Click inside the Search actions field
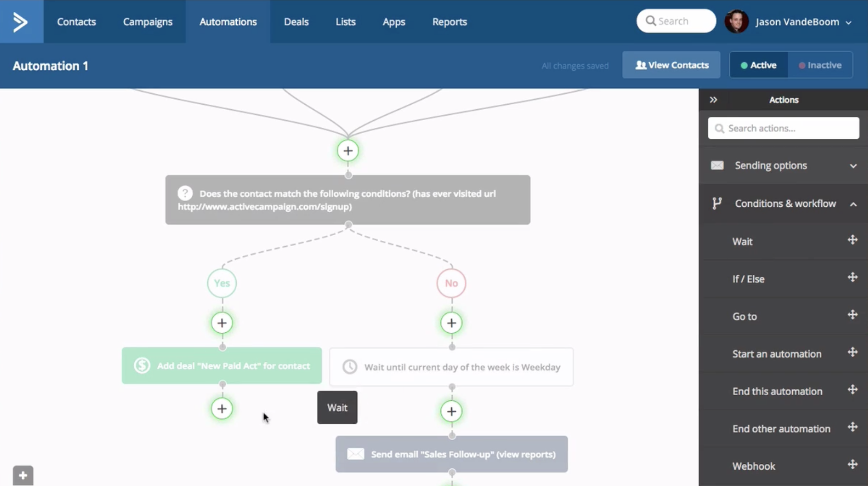868x486 pixels. click(784, 128)
